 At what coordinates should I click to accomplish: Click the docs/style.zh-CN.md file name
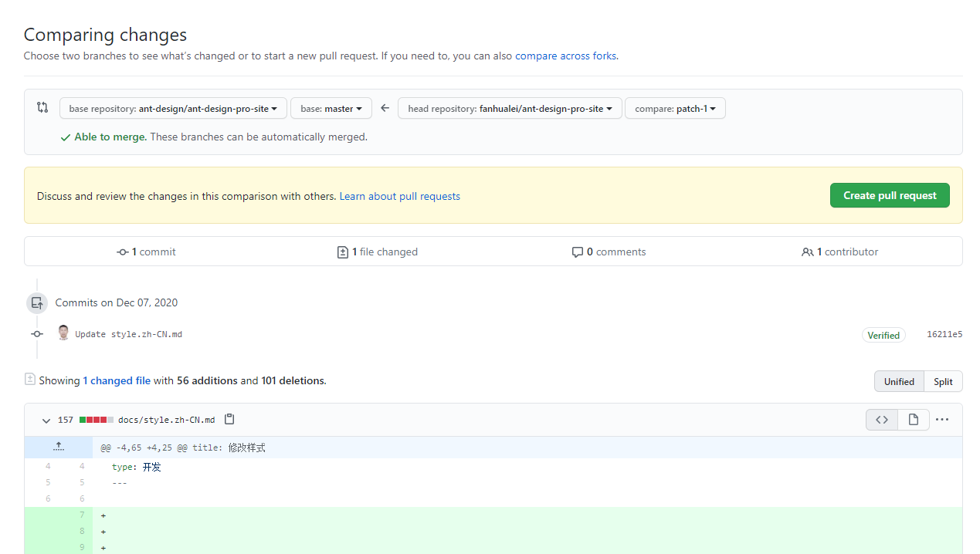coord(166,420)
